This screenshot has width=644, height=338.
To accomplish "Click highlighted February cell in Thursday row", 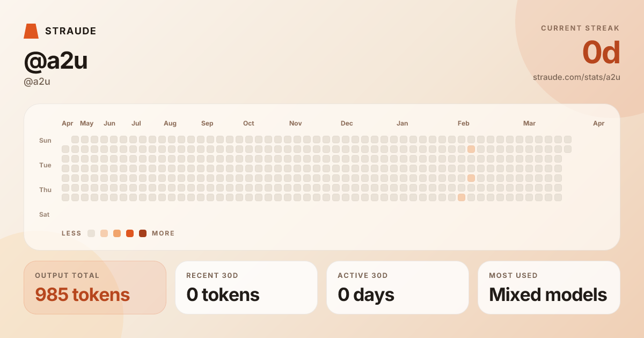I will [471, 178].
